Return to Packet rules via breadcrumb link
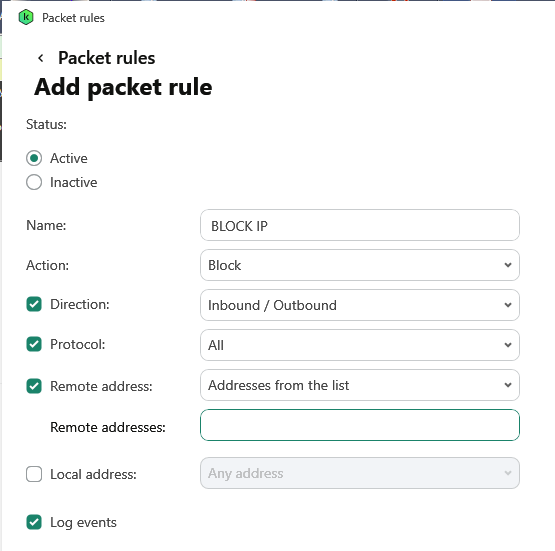555x551 pixels. point(107,58)
